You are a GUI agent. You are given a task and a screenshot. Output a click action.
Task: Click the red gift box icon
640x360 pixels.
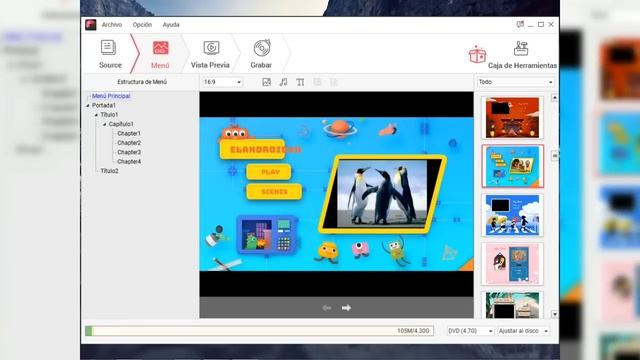pos(477,55)
